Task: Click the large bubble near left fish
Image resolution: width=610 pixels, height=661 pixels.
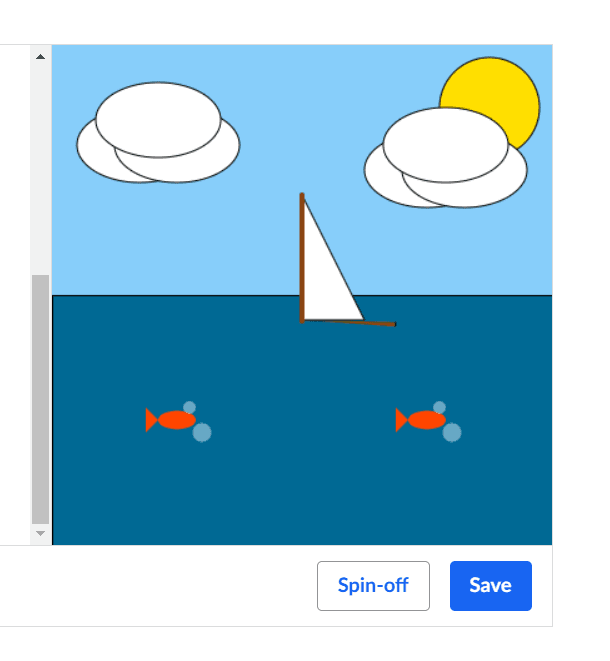Action: tap(202, 432)
